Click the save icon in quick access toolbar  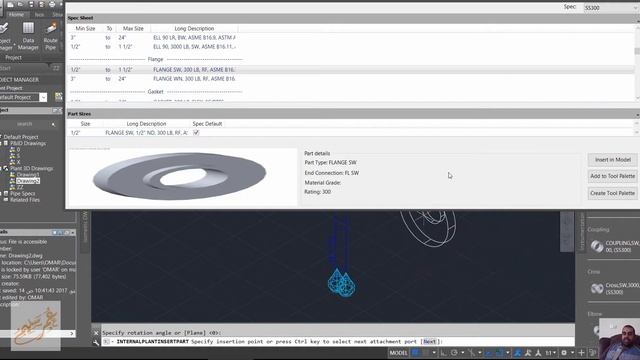tap(31, 4)
